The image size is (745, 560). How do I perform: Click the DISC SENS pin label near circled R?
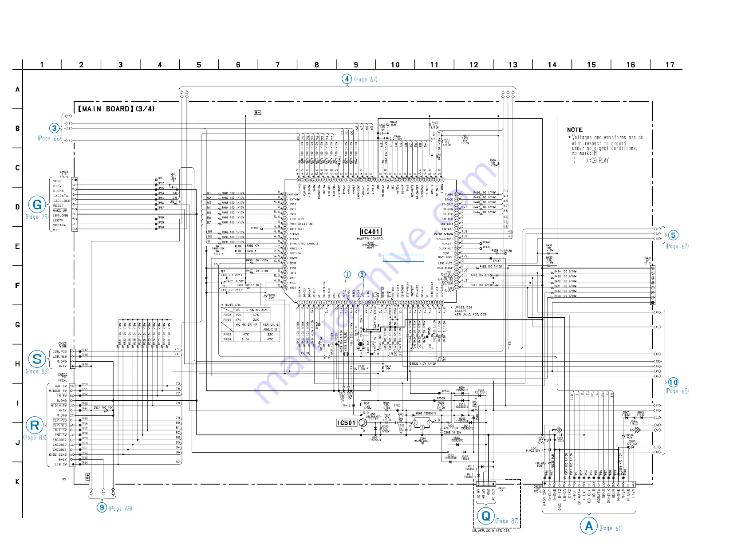click(x=58, y=455)
